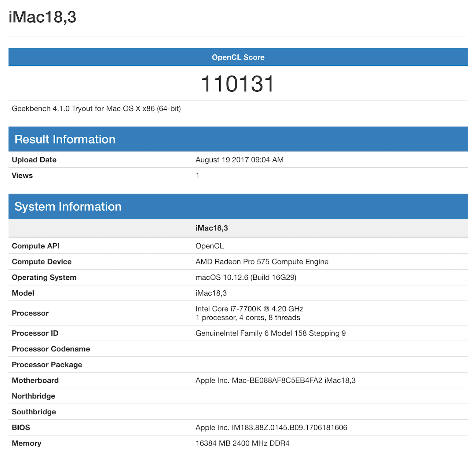This screenshot has width=476, height=458.
Task: Click the Processor Codename row label
Action: [51, 349]
